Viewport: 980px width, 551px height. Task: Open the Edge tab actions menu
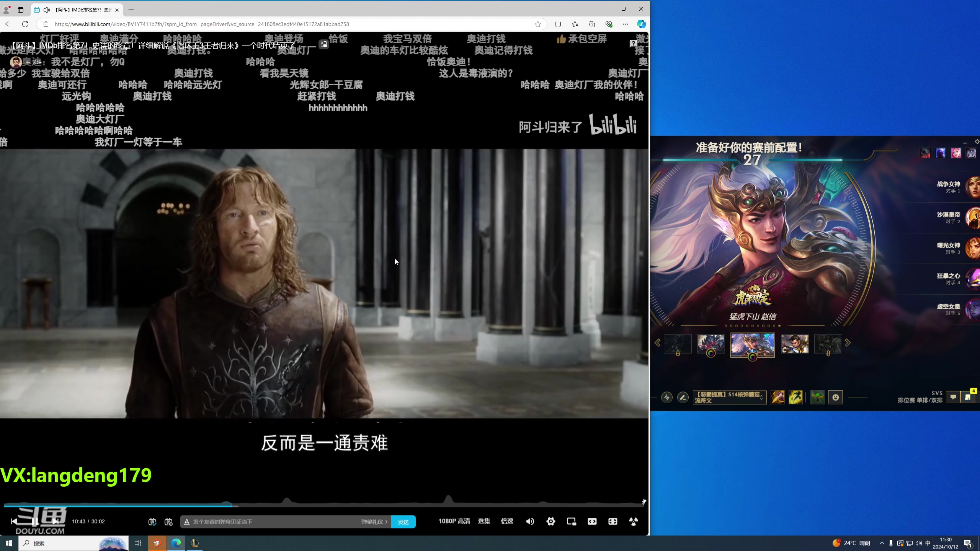coord(21,10)
